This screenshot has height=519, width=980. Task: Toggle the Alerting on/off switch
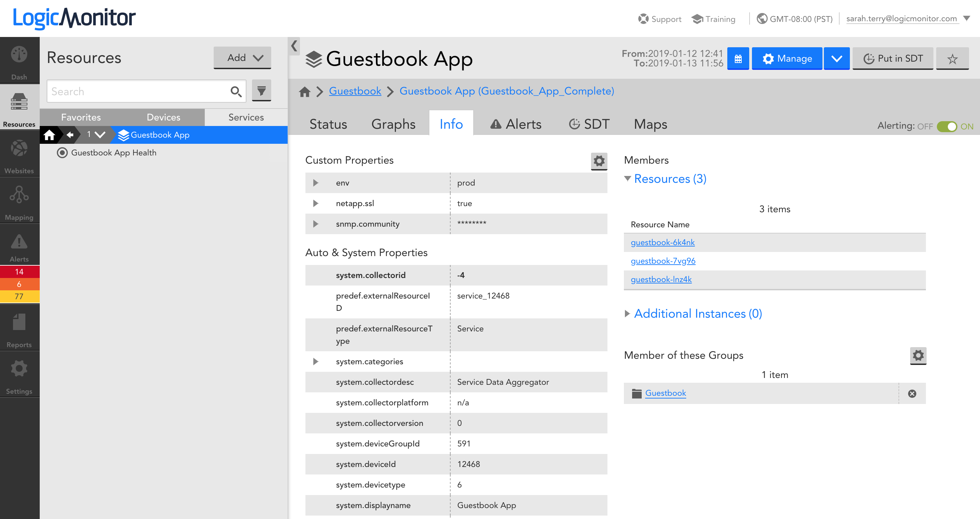946,126
